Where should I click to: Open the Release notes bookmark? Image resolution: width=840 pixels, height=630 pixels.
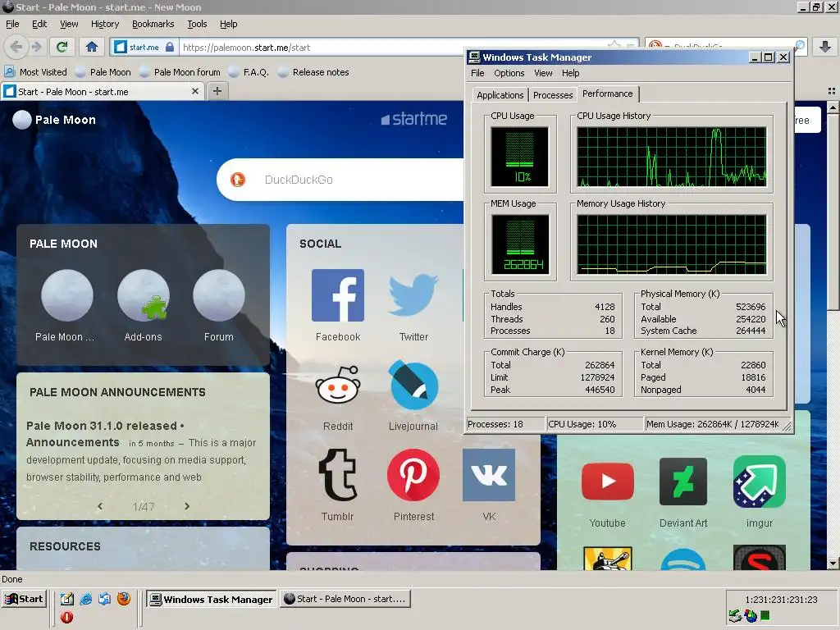tap(313, 72)
